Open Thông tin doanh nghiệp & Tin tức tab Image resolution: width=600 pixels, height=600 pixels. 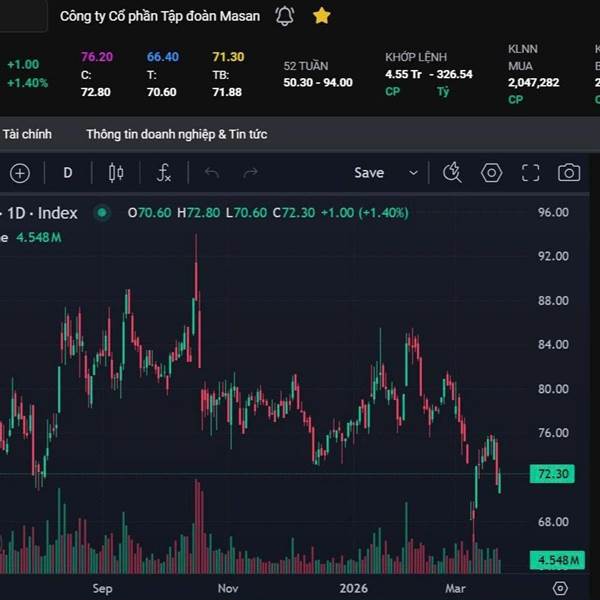[176, 134]
